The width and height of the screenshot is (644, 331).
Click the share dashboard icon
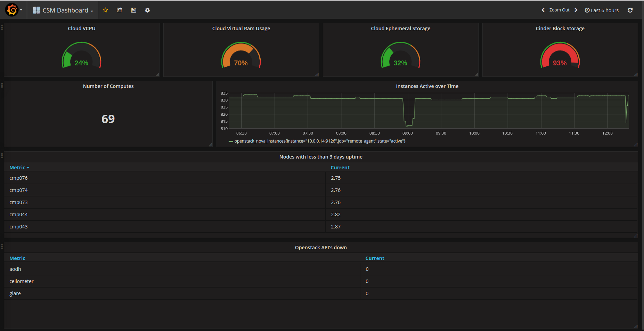[x=119, y=10]
